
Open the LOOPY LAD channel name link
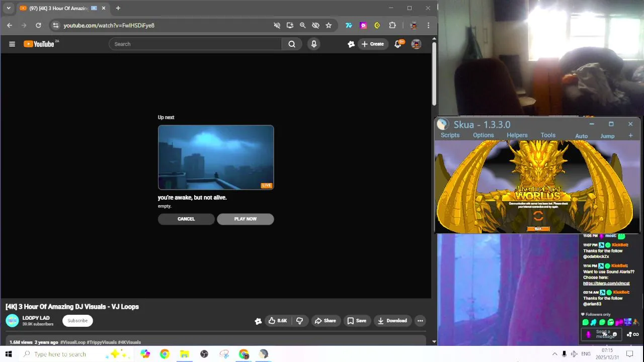(36, 318)
